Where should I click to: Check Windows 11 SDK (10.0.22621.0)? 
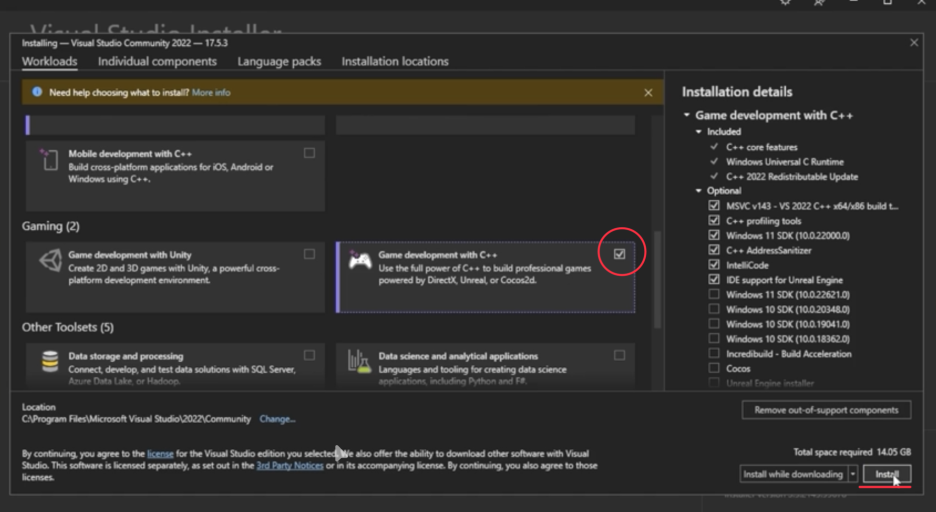(714, 294)
